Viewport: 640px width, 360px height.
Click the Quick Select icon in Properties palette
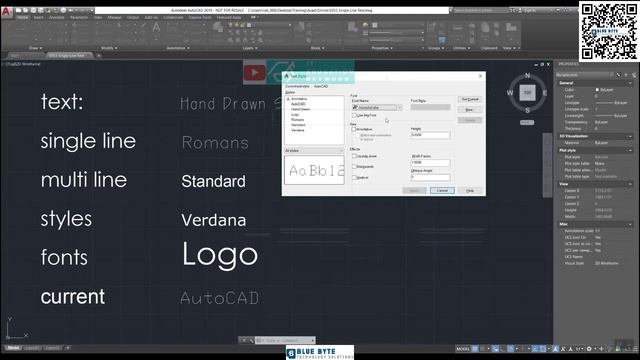(x=634, y=75)
